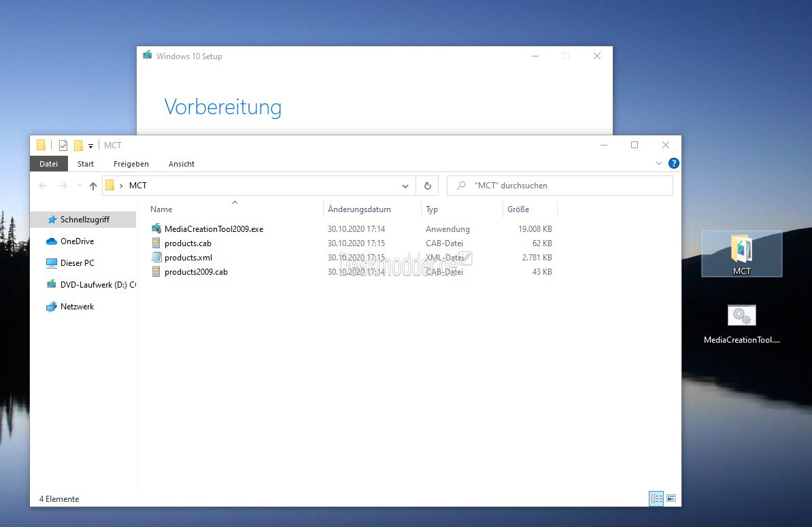This screenshot has height=527, width=812.
Task: Sort by Name column header
Action: (x=235, y=209)
